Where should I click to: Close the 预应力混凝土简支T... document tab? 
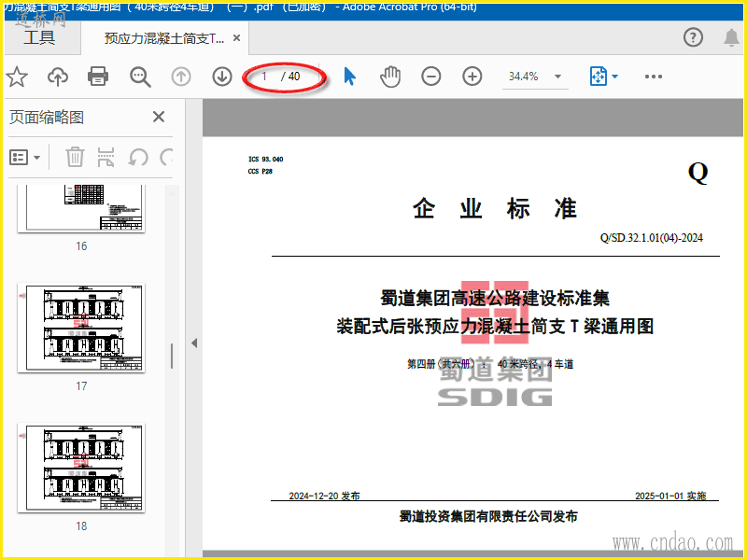237,38
